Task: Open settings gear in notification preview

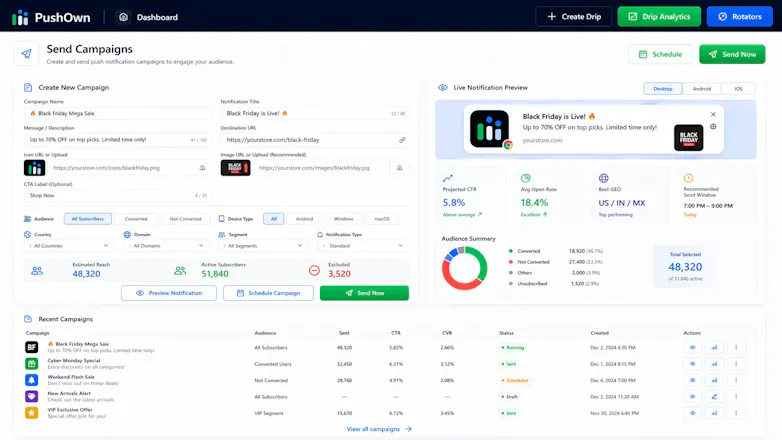Action: pos(713,127)
